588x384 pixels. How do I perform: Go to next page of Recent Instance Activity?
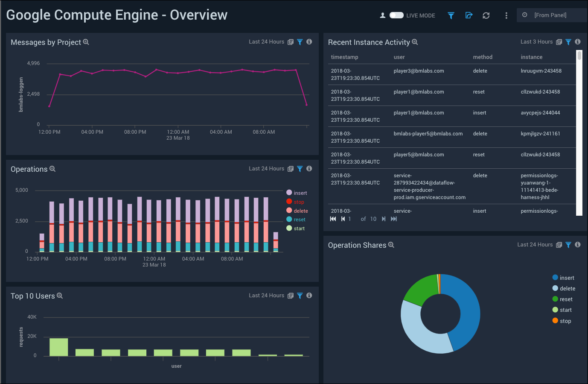coord(383,219)
